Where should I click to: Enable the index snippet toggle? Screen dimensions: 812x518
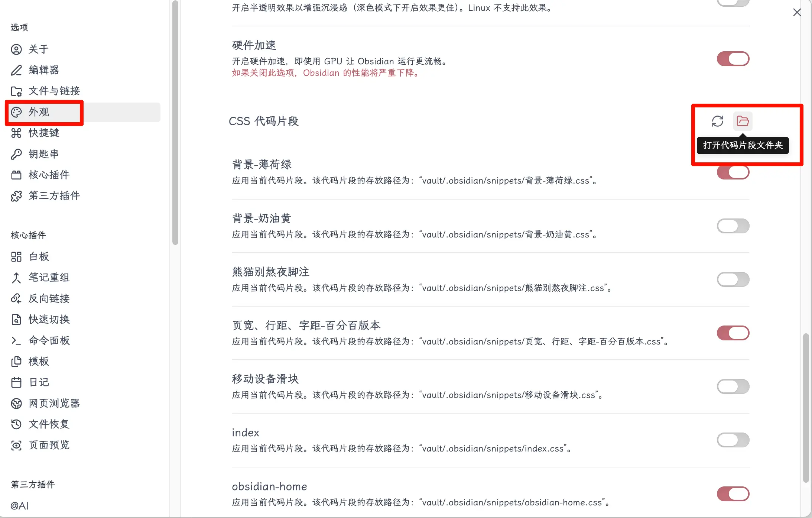click(733, 440)
